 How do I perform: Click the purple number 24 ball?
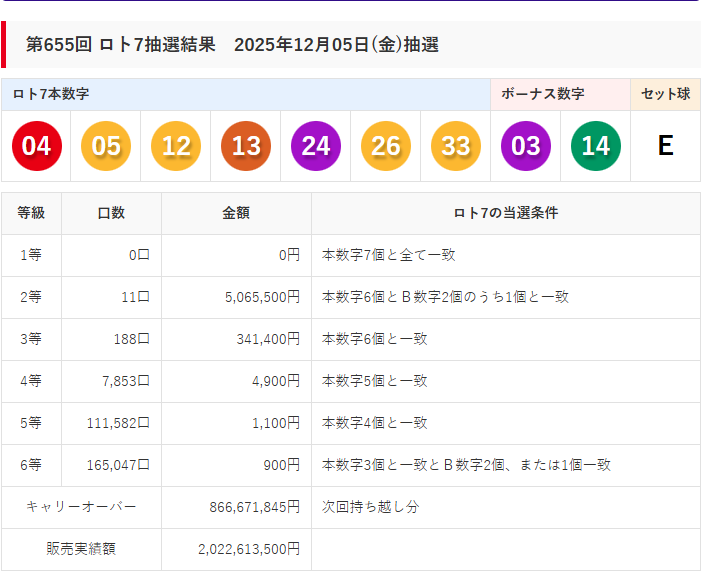[316, 146]
